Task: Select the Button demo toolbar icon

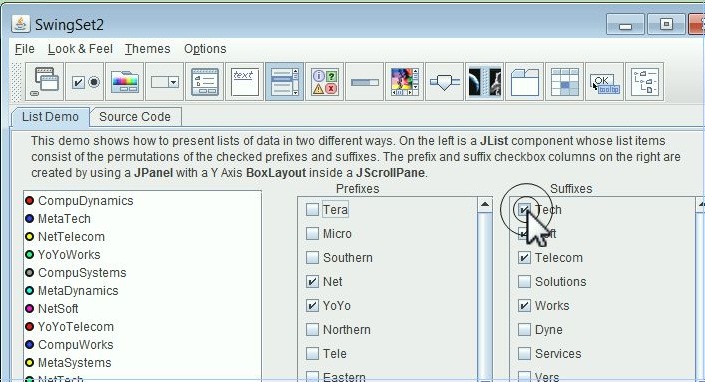Action: [x=85, y=82]
